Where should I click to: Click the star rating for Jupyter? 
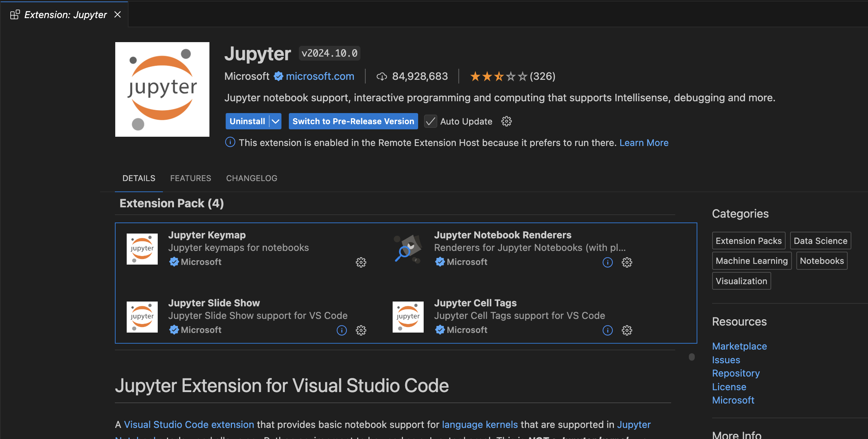tap(498, 76)
